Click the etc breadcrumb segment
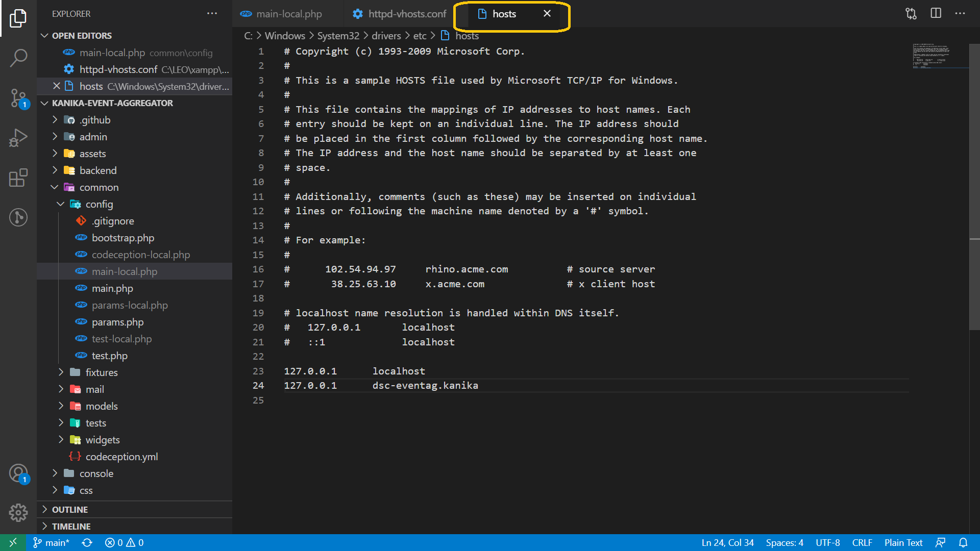Viewport: 980px width, 551px height. pyautogui.click(x=420, y=36)
